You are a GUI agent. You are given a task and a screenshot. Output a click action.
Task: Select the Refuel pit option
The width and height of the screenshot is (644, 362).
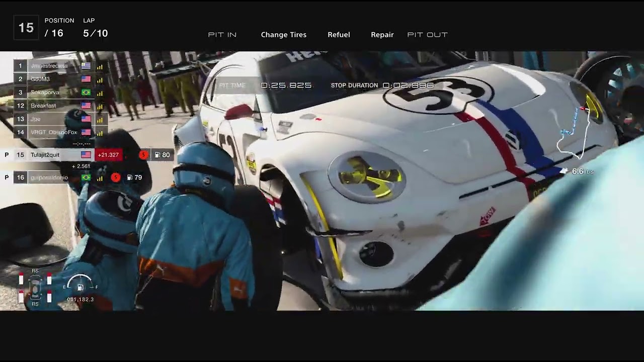point(339,35)
